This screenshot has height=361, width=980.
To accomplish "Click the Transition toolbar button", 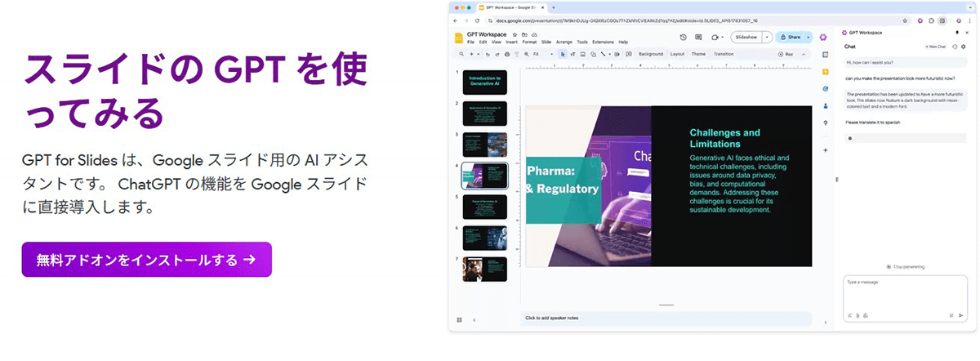I will (724, 54).
